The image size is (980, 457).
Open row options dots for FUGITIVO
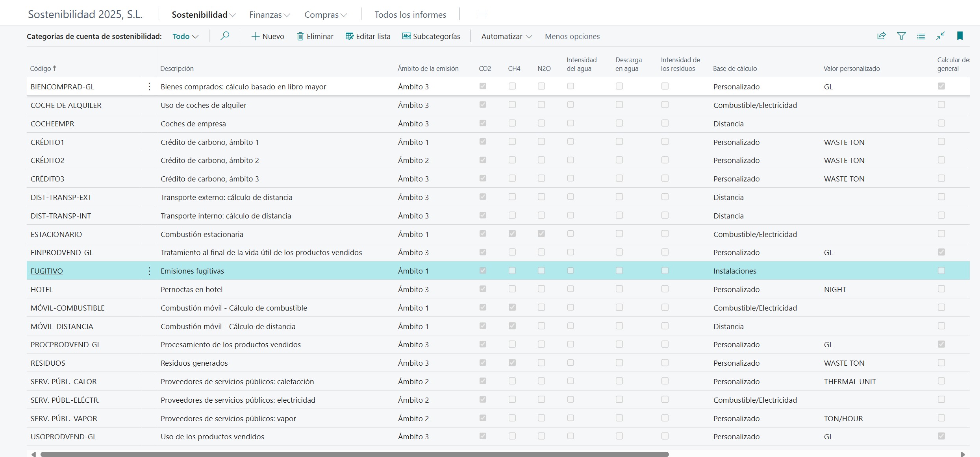149,271
